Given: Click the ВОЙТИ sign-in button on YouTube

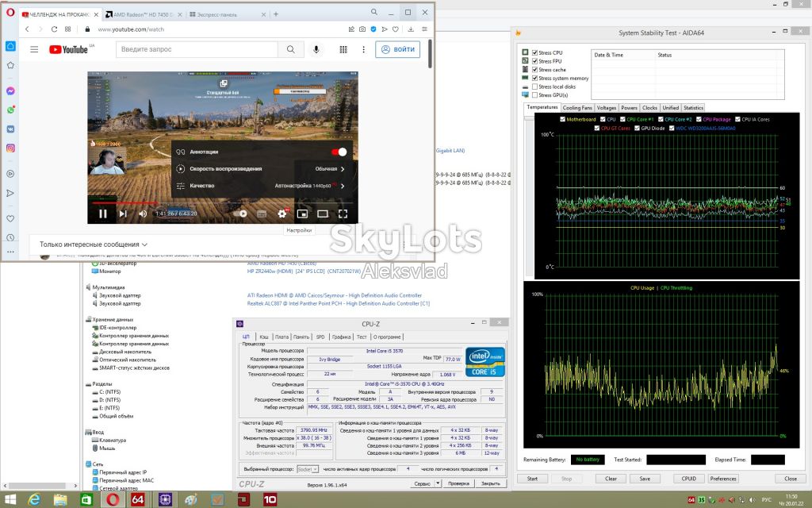Looking at the screenshot, I should 398,49.
